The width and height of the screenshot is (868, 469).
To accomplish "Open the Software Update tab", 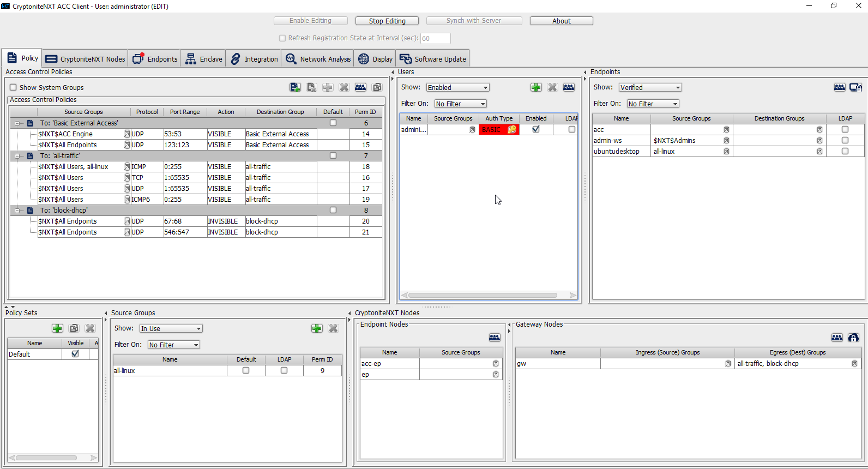I will [433, 59].
